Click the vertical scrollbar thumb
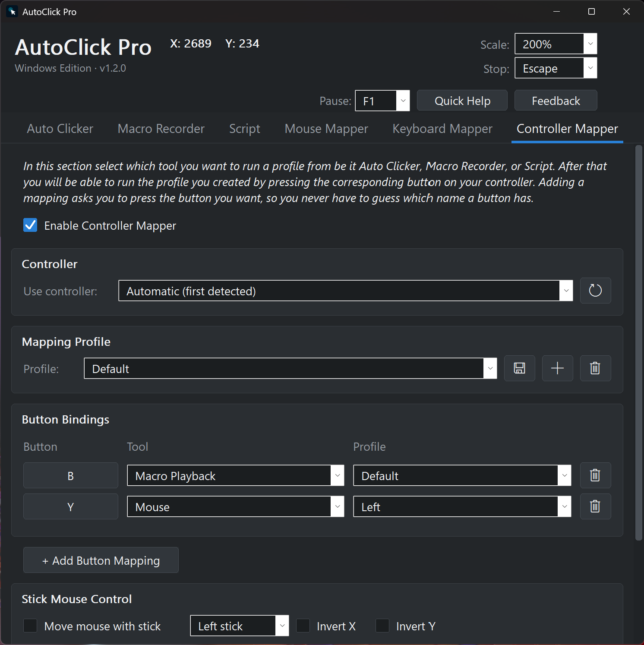644x645 pixels. (639, 343)
